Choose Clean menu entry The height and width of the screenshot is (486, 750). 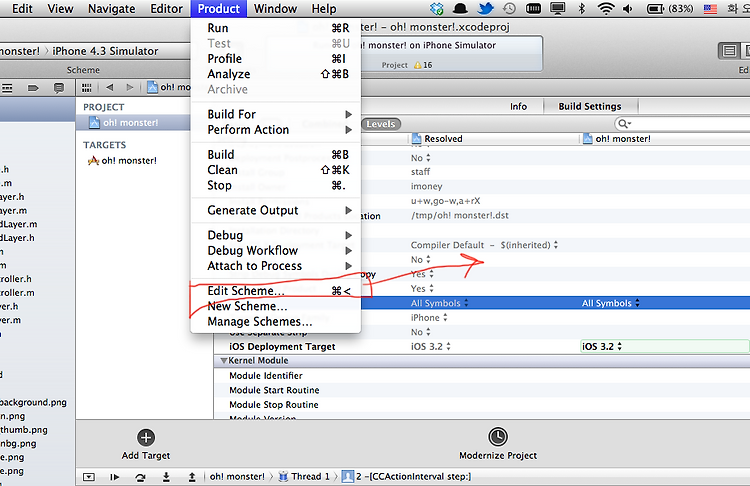point(276,170)
